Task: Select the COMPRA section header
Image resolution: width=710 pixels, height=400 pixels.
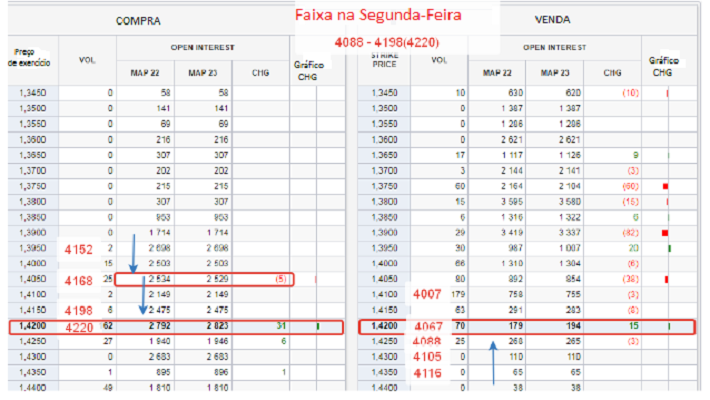Action: (x=138, y=20)
